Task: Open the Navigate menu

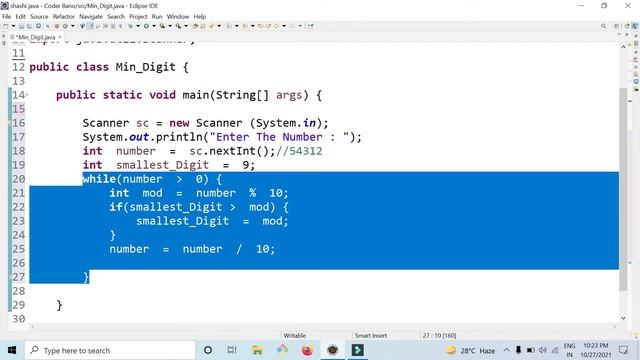Action: 91,17
